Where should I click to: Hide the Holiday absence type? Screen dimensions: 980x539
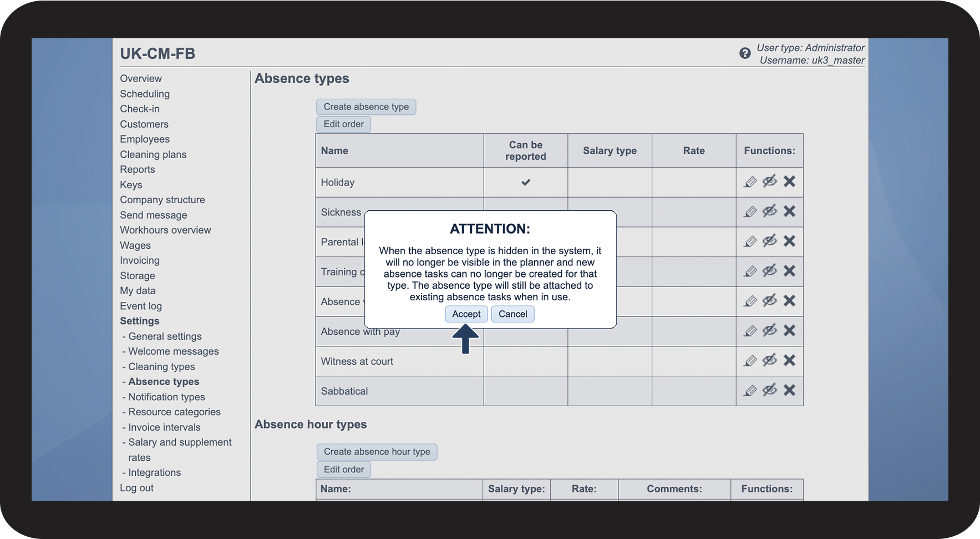click(x=770, y=182)
